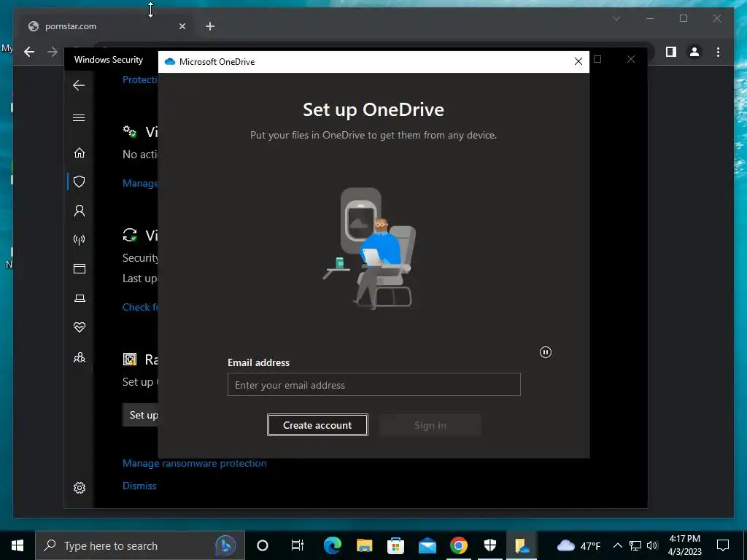747x560 pixels.
Task: Switch to Google Chrome on taskbar
Action: (459, 545)
